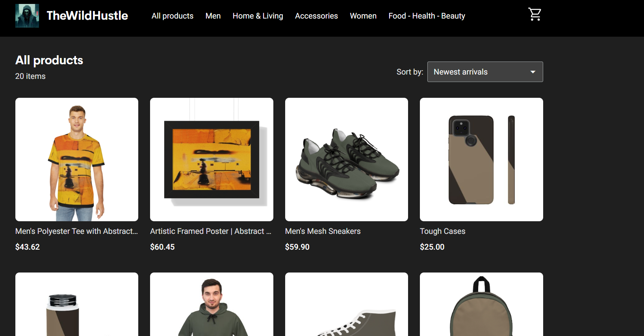
Task: Open Home & Living category
Action: coord(258,16)
